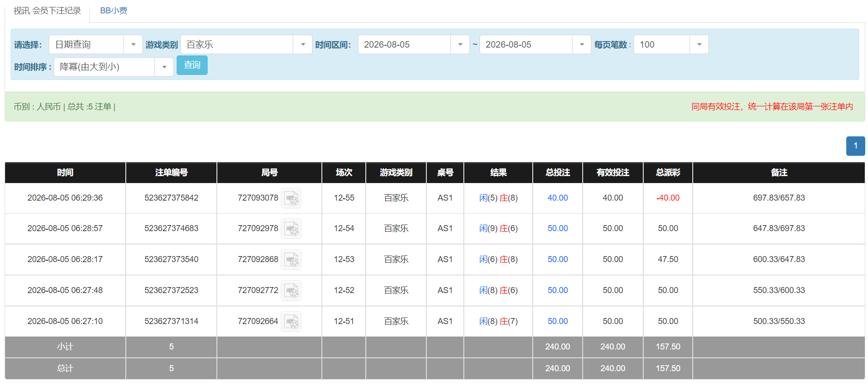Click the 查询 search button
Image resolution: width=868 pixels, height=392 pixels.
(x=192, y=65)
